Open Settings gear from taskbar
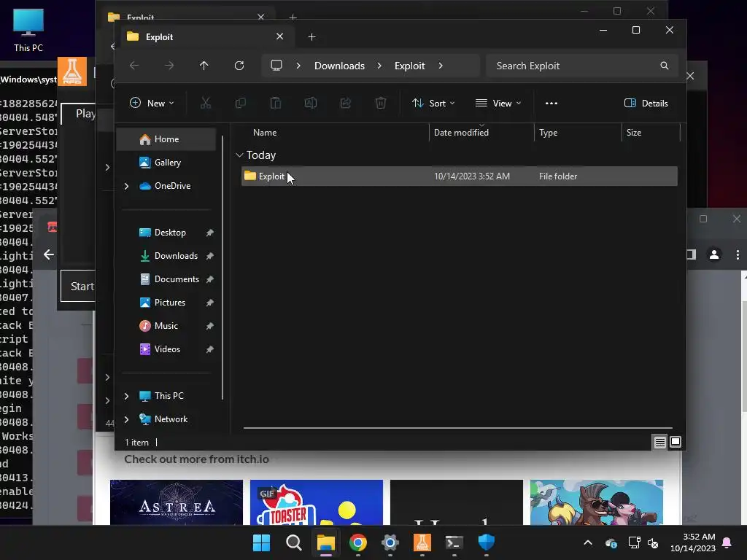Image resolution: width=747 pixels, height=560 pixels. [x=390, y=542]
